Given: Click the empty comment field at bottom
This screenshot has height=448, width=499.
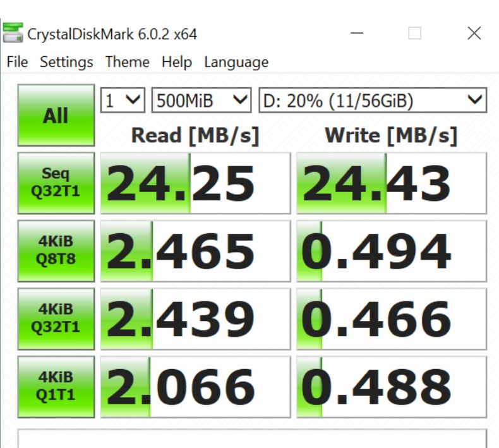Looking at the screenshot, I should click(x=251, y=439).
